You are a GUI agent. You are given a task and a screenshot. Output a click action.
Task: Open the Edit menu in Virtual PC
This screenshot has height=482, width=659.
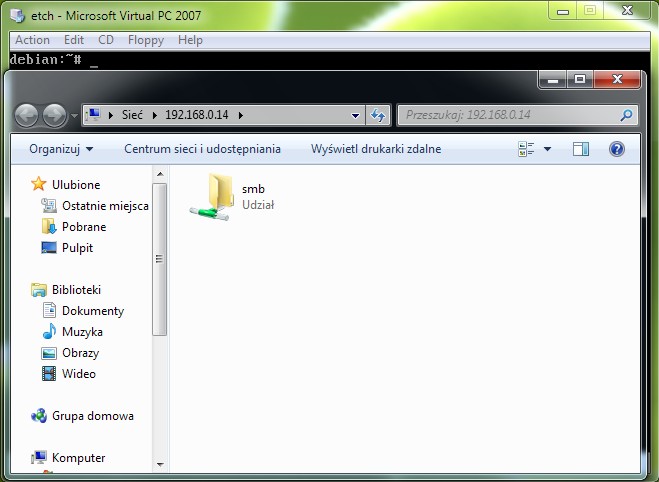[74, 40]
